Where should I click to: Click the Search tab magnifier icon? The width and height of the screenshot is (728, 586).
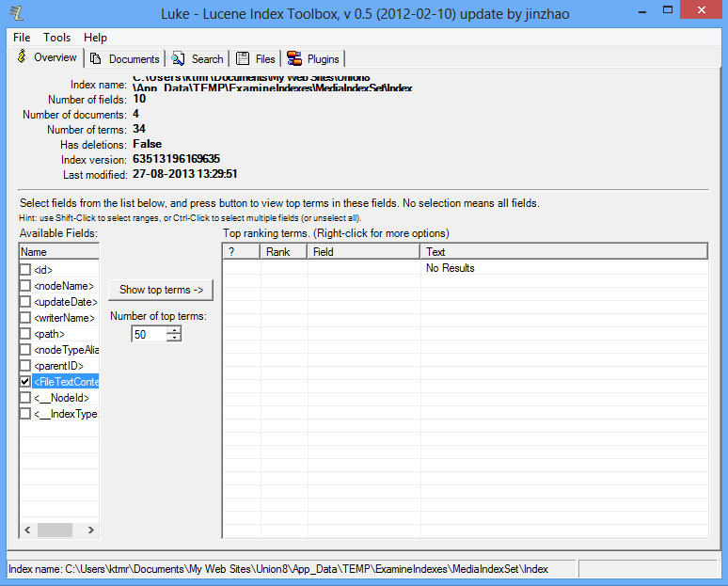(178, 58)
